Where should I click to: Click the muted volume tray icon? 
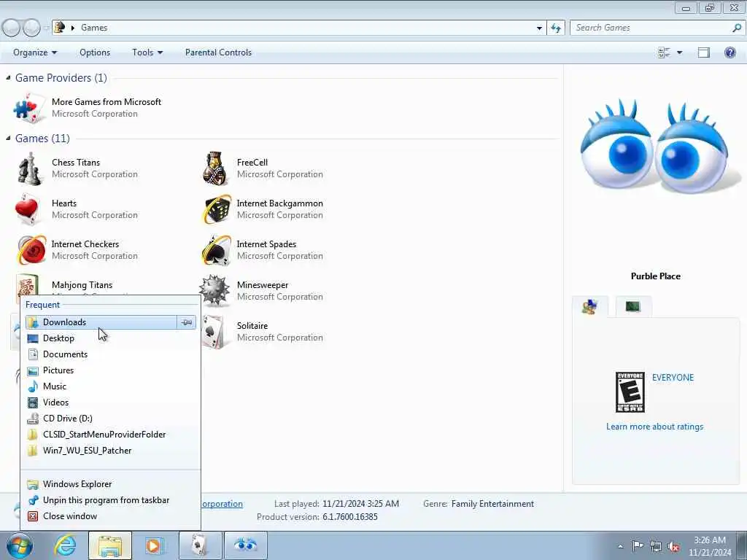coord(673,546)
